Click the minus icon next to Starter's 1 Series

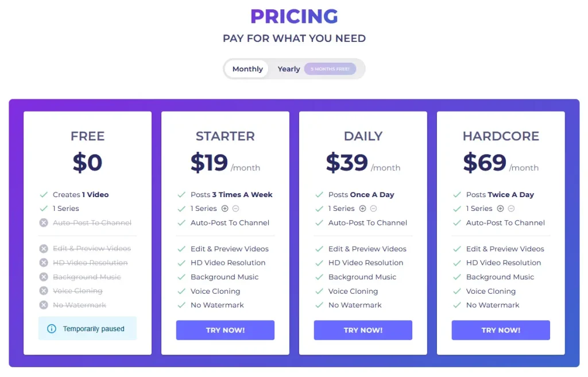pyautogui.click(x=235, y=208)
